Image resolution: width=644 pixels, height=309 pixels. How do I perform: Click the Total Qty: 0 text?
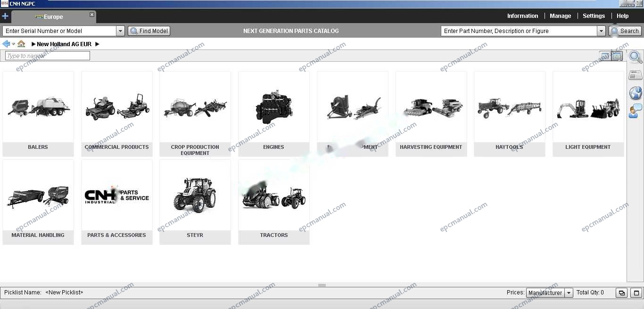(590, 293)
